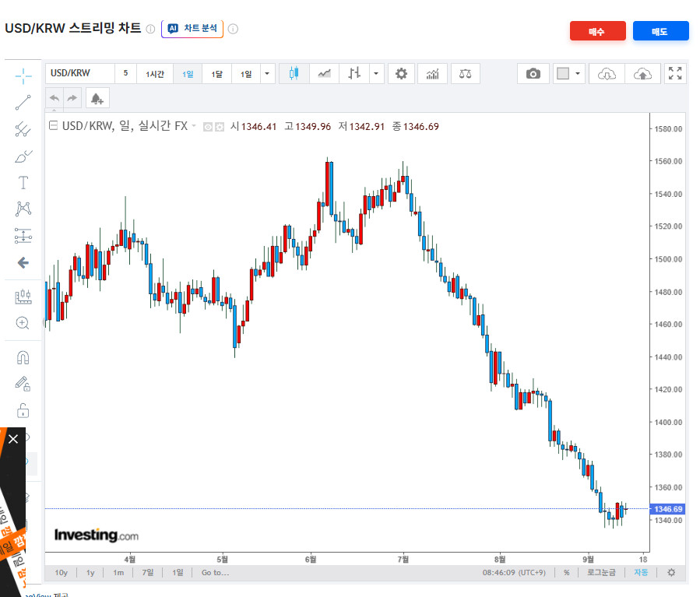Open the indicators chart icon

pyautogui.click(x=432, y=74)
